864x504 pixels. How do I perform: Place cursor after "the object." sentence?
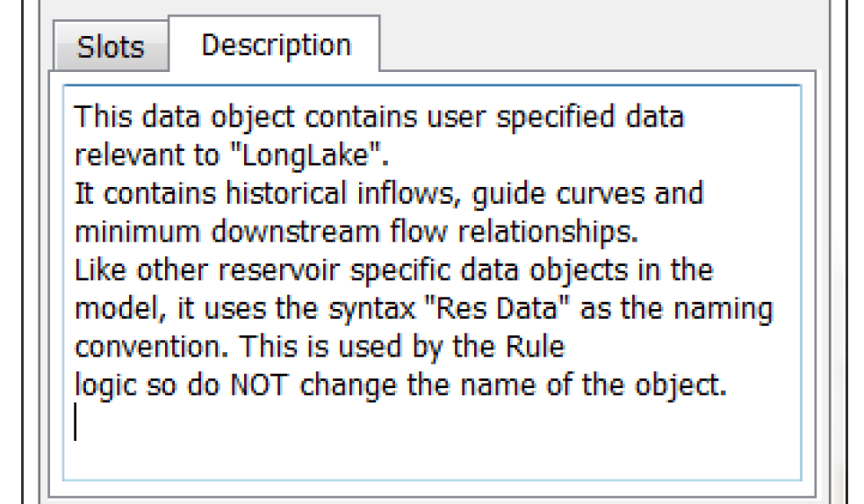pyautogui.click(x=729, y=385)
